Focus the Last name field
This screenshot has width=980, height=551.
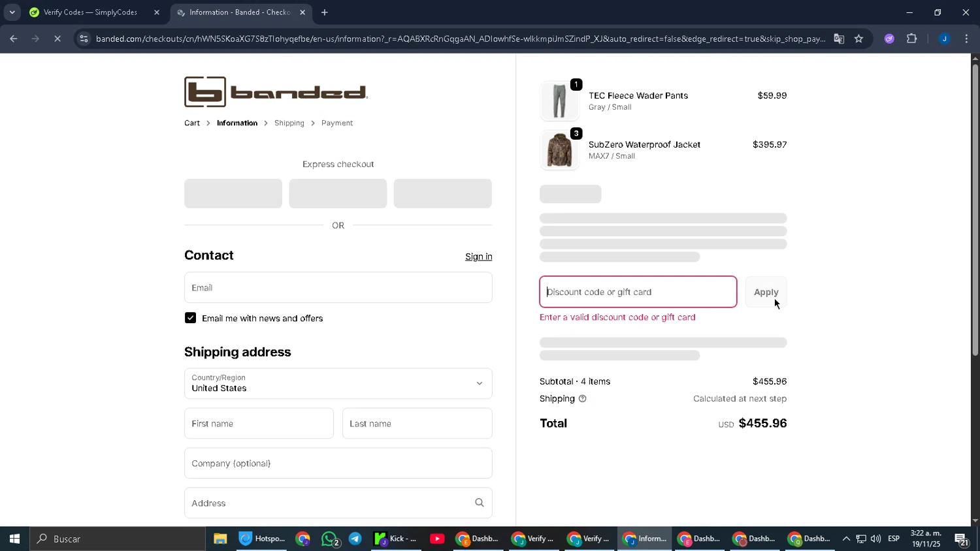tap(417, 423)
